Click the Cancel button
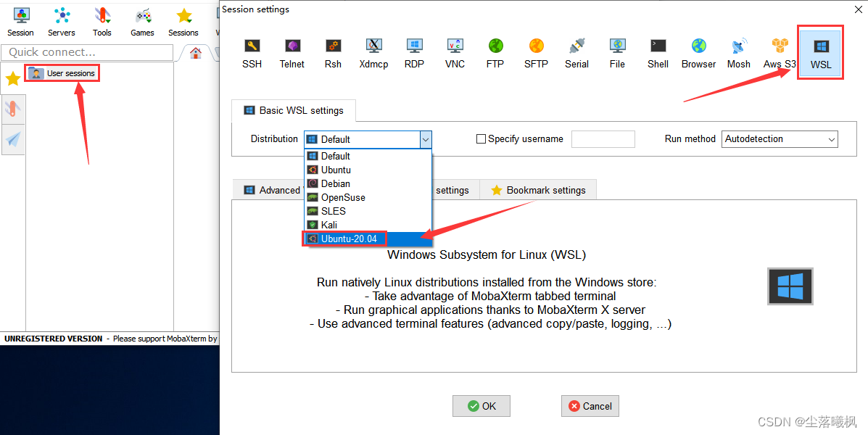The height and width of the screenshot is (435, 868). (590, 406)
